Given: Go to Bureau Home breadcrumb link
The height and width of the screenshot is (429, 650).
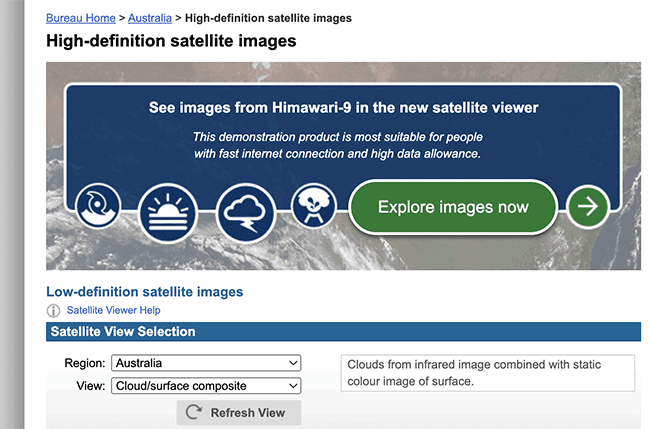Looking at the screenshot, I should (81, 18).
